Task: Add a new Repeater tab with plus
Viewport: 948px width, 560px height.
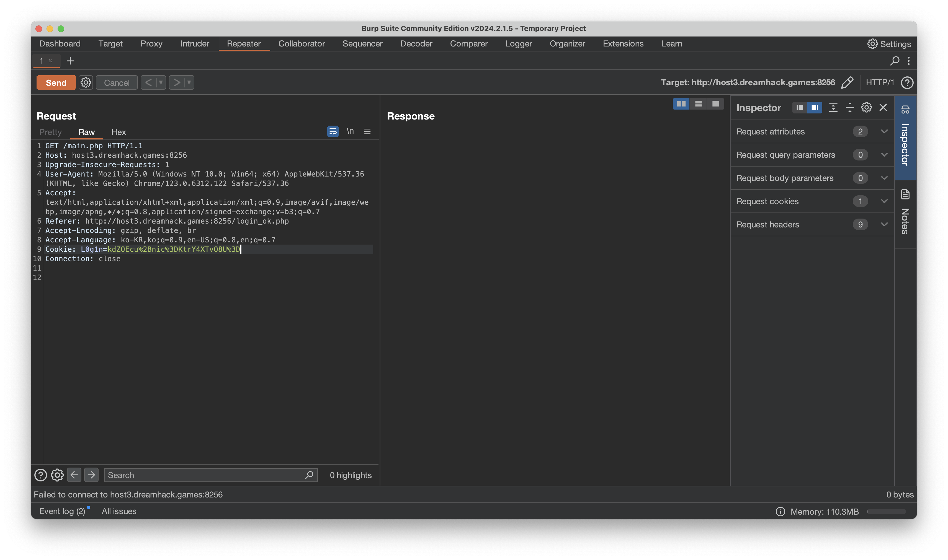Action: point(70,61)
